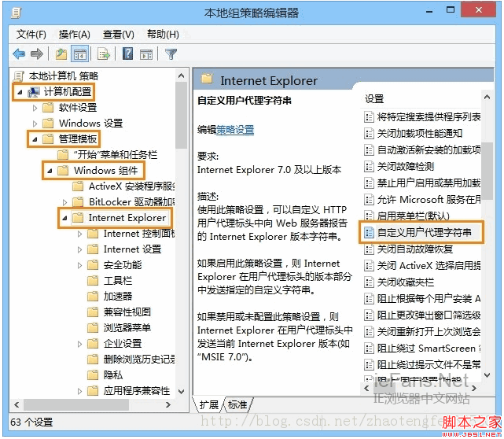Select the Internet 设置 tree folder
504x439 pixels.
(x=125, y=249)
